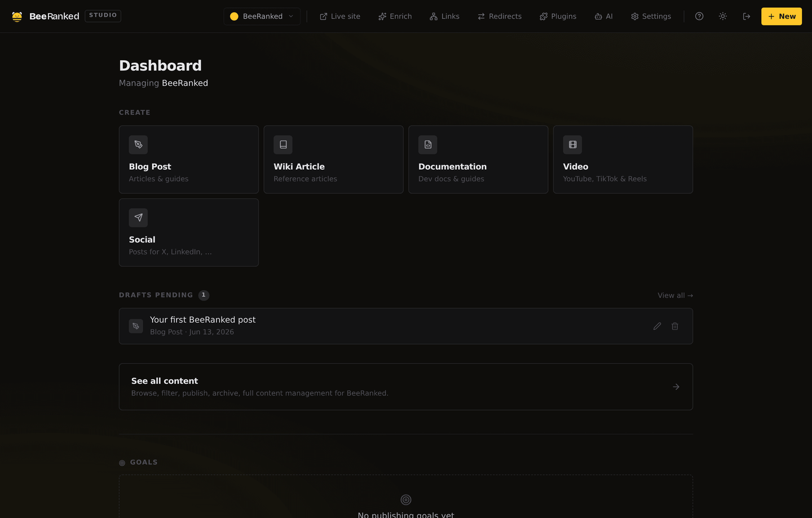Click the large target icon in goals box
This screenshot has width=812, height=518.
pyautogui.click(x=406, y=499)
